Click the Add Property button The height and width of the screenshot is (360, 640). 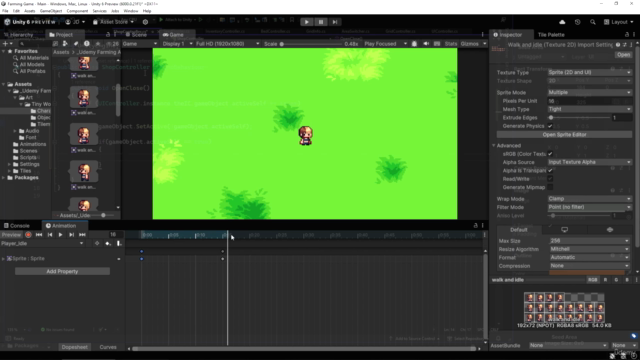[x=62, y=271]
